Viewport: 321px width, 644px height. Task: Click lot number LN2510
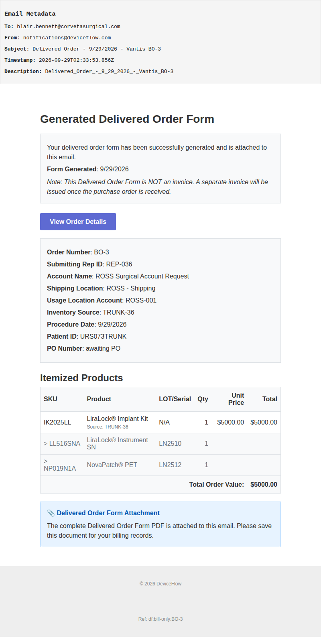(170, 443)
